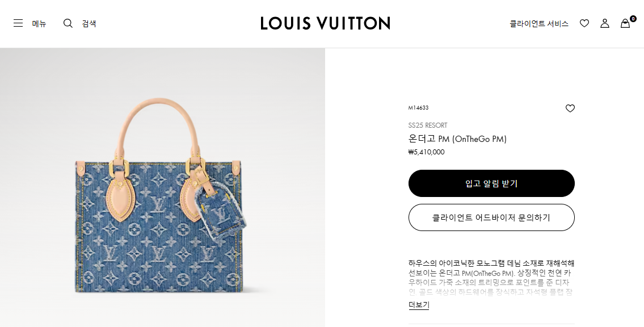Click the M14633 product code

pos(418,108)
